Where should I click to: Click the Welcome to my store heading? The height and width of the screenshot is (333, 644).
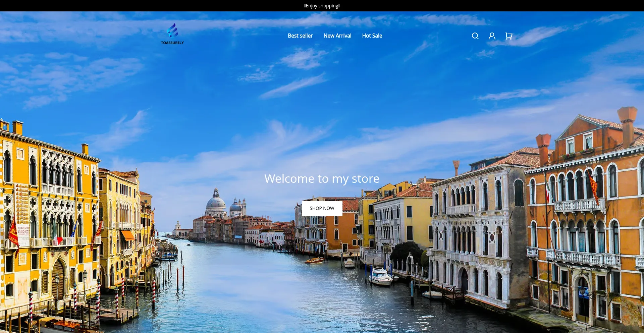322,178
